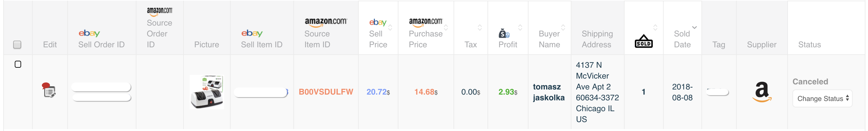This screenshot has width=868, height=131.
Task: Open the knife sharpener product thumbnail
Action: point(207,92)
